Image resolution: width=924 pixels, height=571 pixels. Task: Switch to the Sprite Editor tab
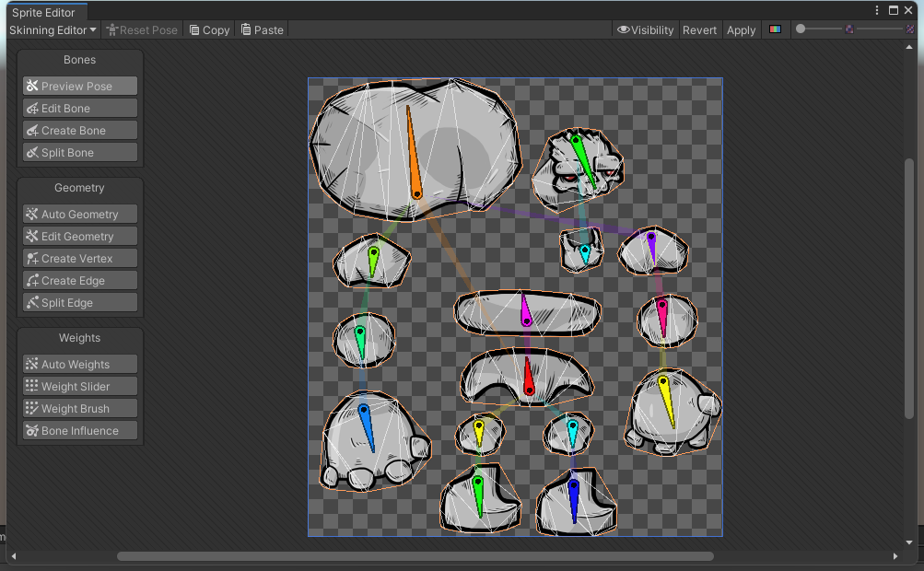pos(41,12)
